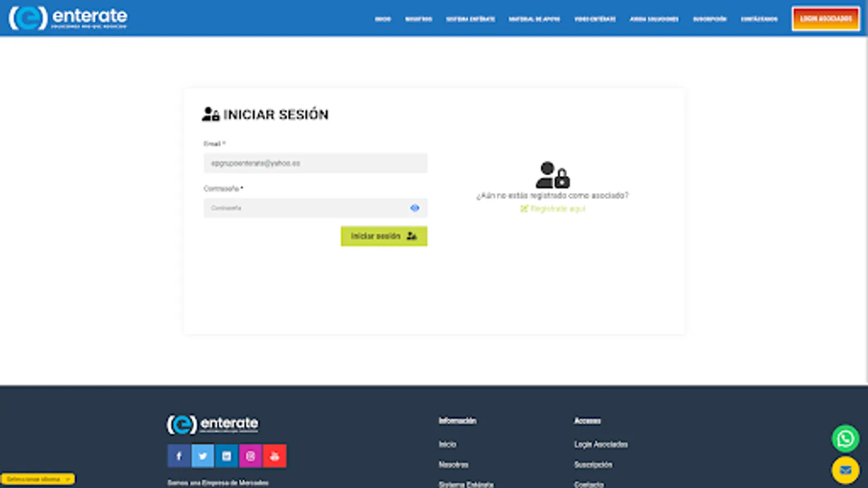Open Instagram from the footer social icons
The height and width of the screenshot is (488, 868).
click(x=250, y=455)
